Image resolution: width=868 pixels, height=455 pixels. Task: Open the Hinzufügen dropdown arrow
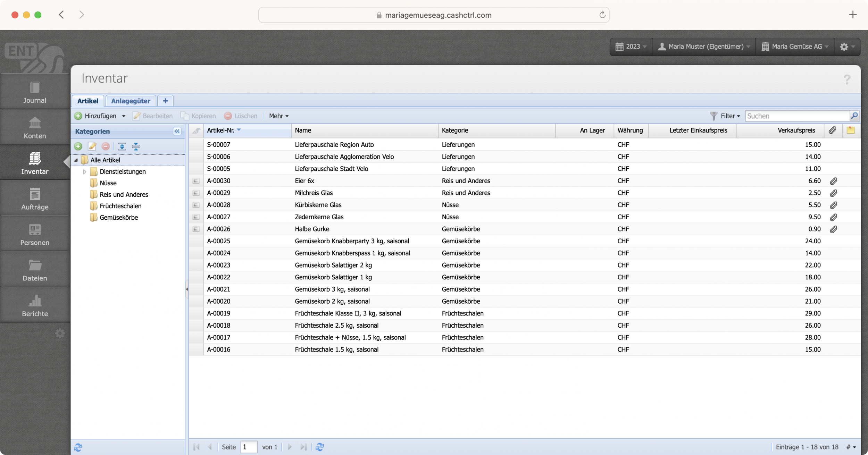click(124, 116)
